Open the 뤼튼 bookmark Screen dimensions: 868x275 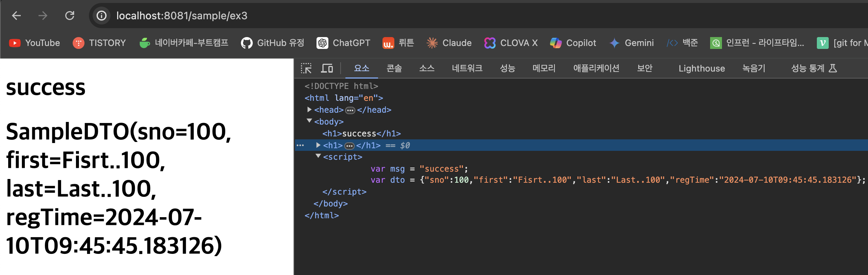tap(398, 43)
